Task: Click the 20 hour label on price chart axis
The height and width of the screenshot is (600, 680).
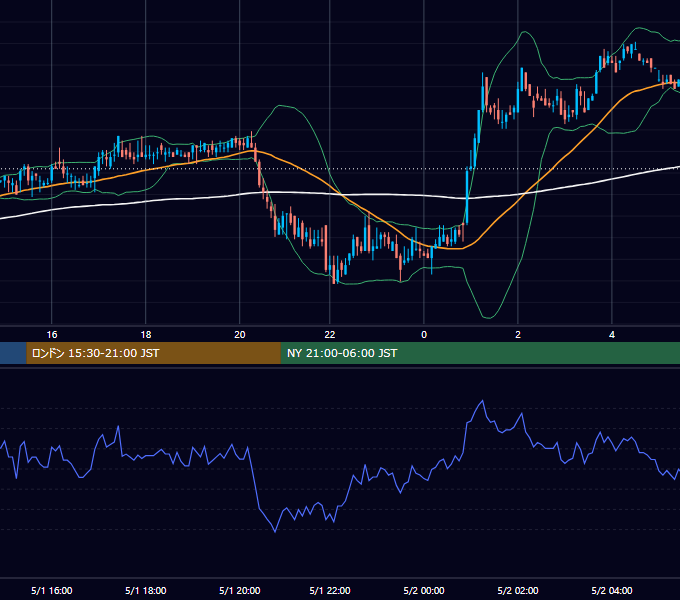Action: tap(240, 335)
